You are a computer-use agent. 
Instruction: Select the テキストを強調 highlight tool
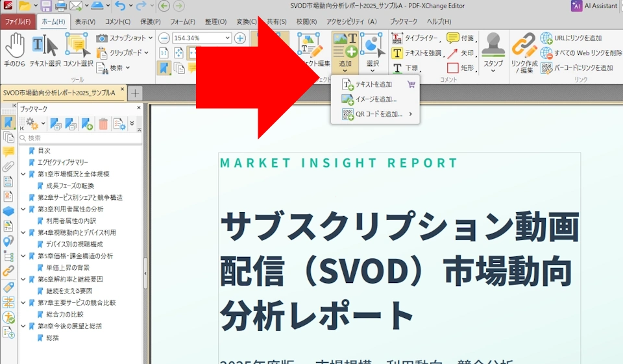417,53
